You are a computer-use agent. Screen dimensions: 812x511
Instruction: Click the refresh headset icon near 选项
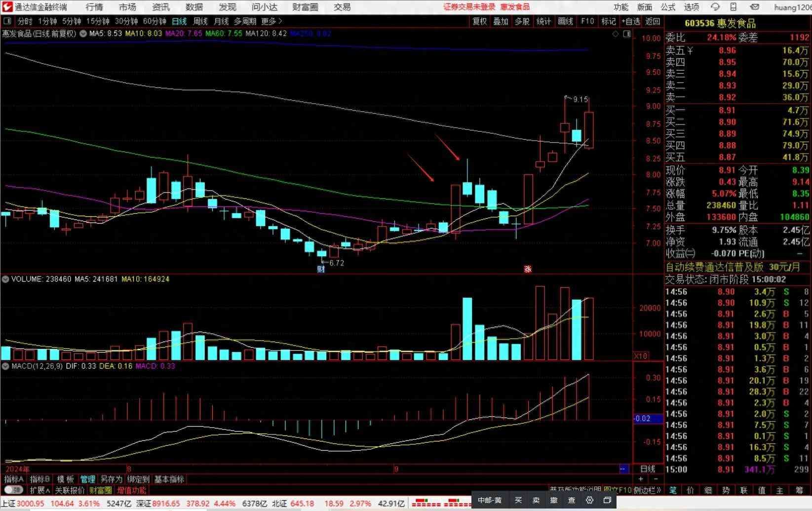coord(715,7)
